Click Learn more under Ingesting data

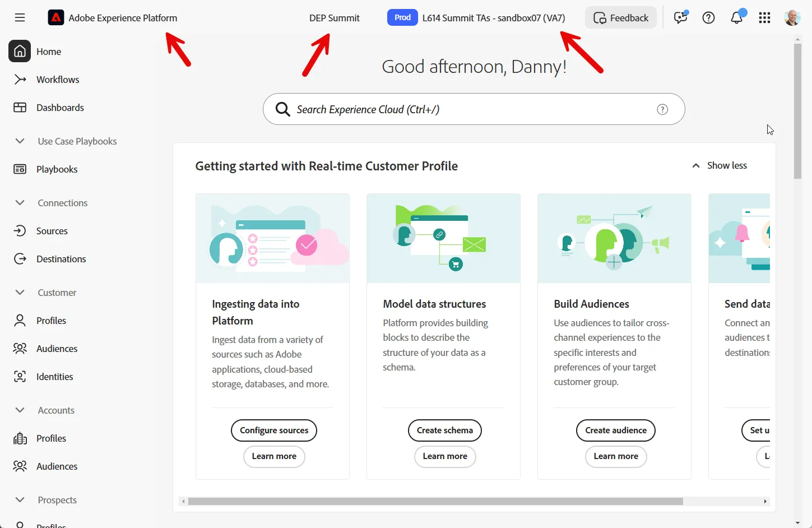(274, 456)
